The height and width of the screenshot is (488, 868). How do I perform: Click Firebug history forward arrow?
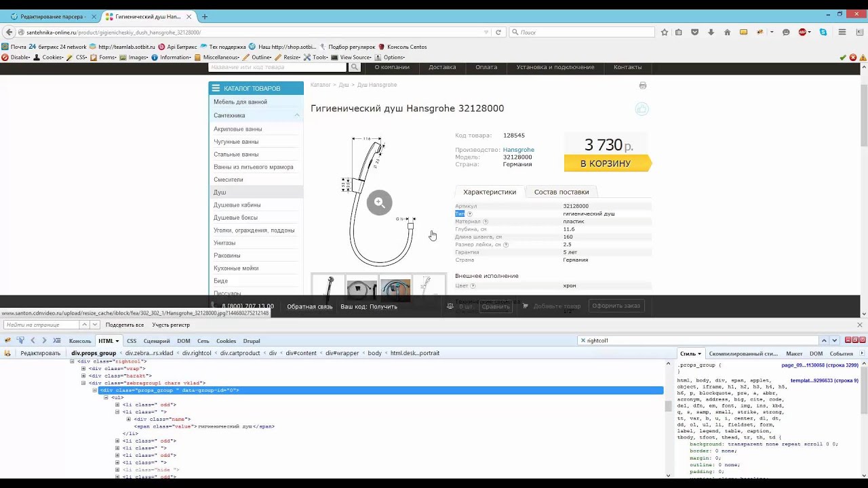(x=45, y=340)
